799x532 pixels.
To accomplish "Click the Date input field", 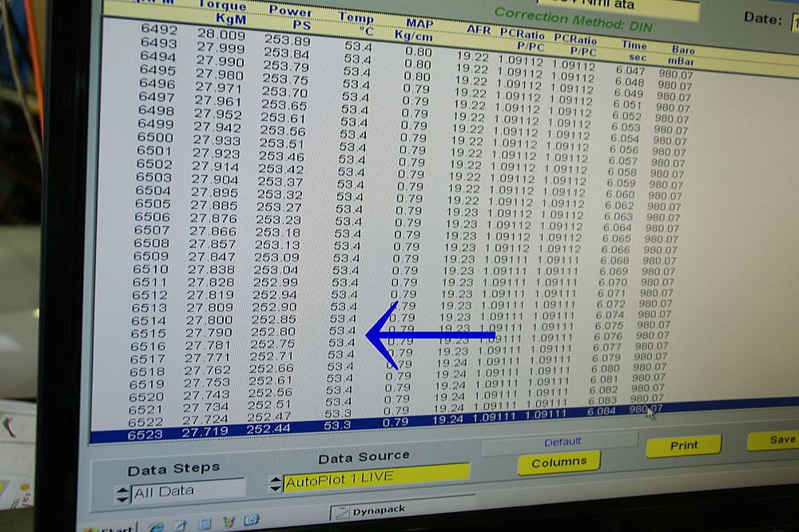I will [795, 21].
